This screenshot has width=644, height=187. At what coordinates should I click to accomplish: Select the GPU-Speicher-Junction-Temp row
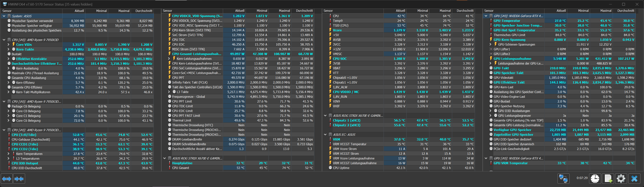pos(559,25)
